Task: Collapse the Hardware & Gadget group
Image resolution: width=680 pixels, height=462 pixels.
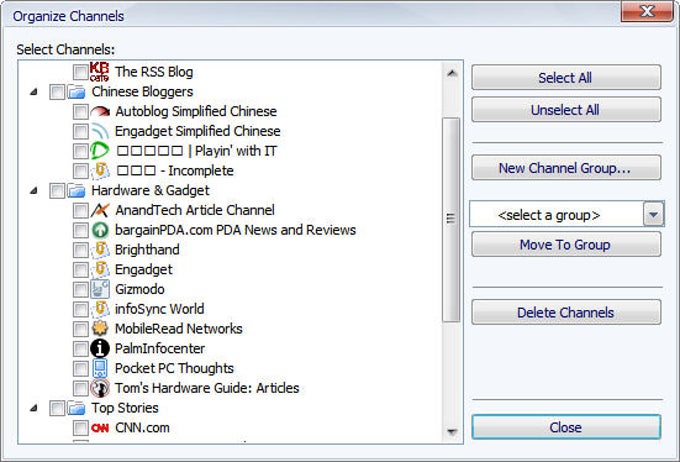Action: [34, 190]
